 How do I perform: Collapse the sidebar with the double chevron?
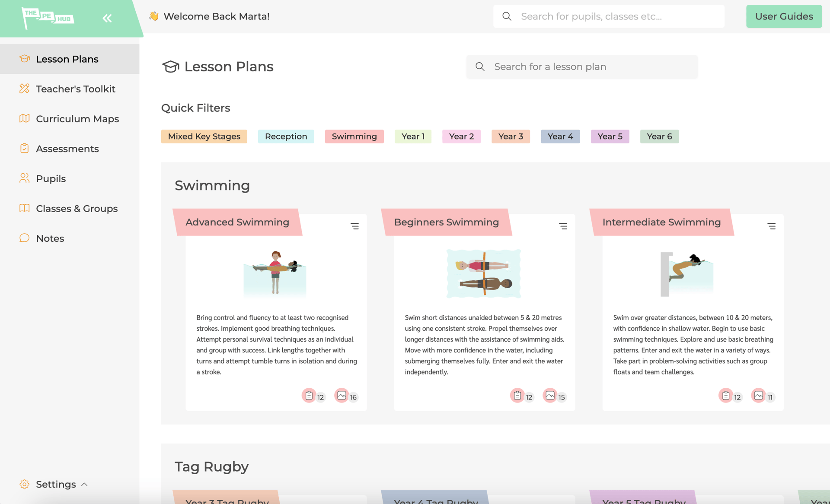click(x=107, y=18)
